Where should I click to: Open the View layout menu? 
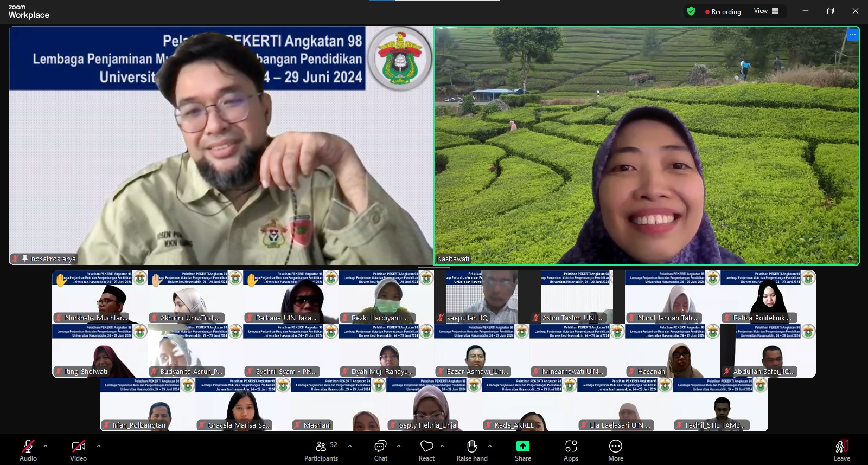(766, 11)
